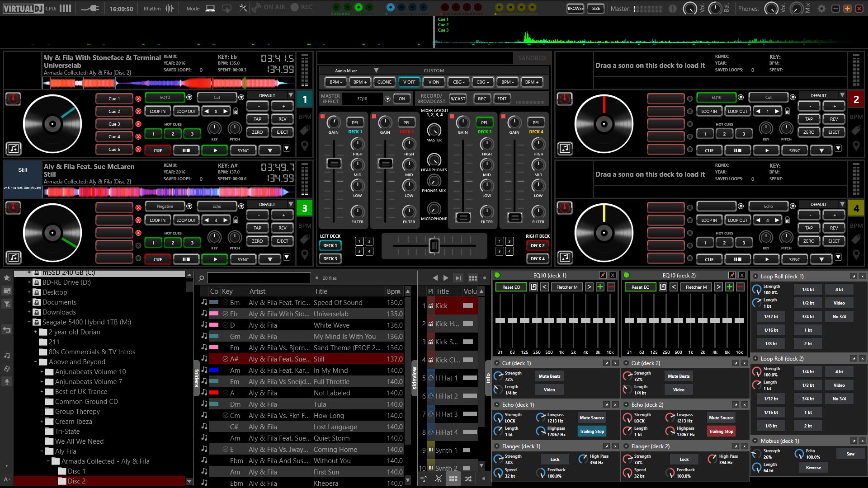The height and width of the screenshot is (488, 868).
Task: Open deck 1 EQ10 effect dropdown arrow
Action: click(x=189, y=97)
